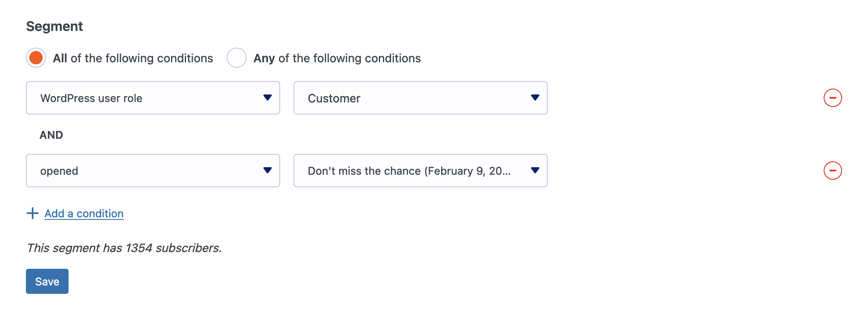Click the arrow on the opened dropdown
Screen dimensions: 868x316
pyautogui.click(x=268, y=171)
